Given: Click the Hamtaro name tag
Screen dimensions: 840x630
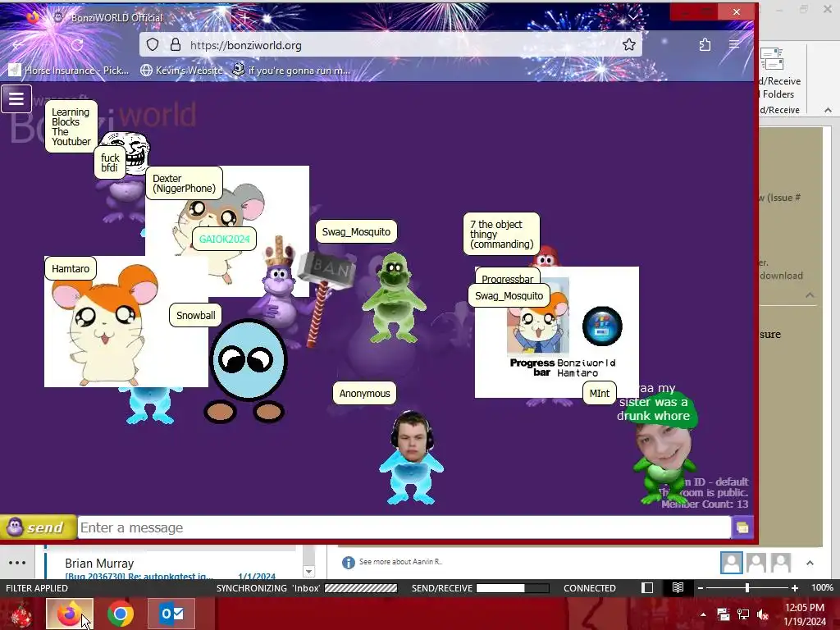Looking at the screenshot, I should pos(71,269).
